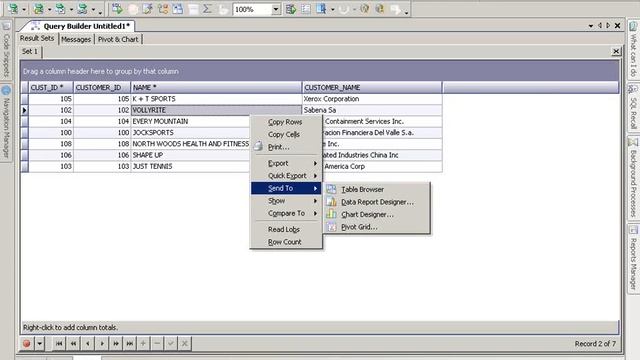Viewport: 640px width, 360px height.
Task: Expand the Export submenu
Action: click(x=287, y=163)
